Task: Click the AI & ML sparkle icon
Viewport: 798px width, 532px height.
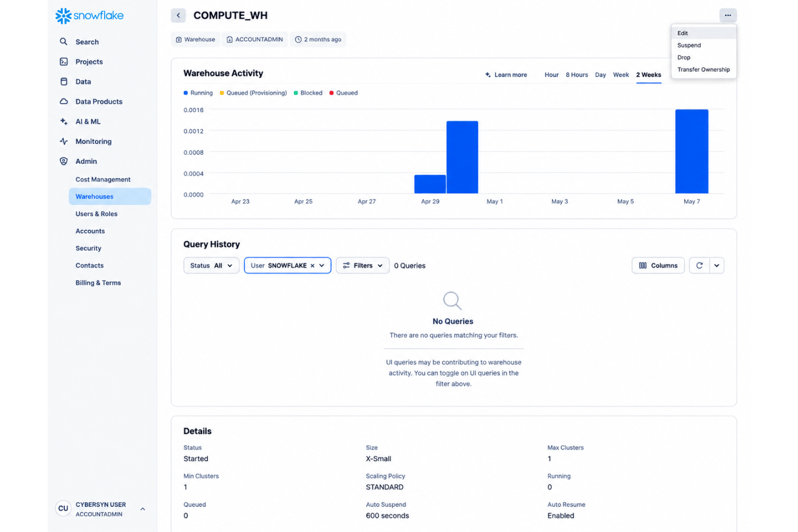Action: 64,121
